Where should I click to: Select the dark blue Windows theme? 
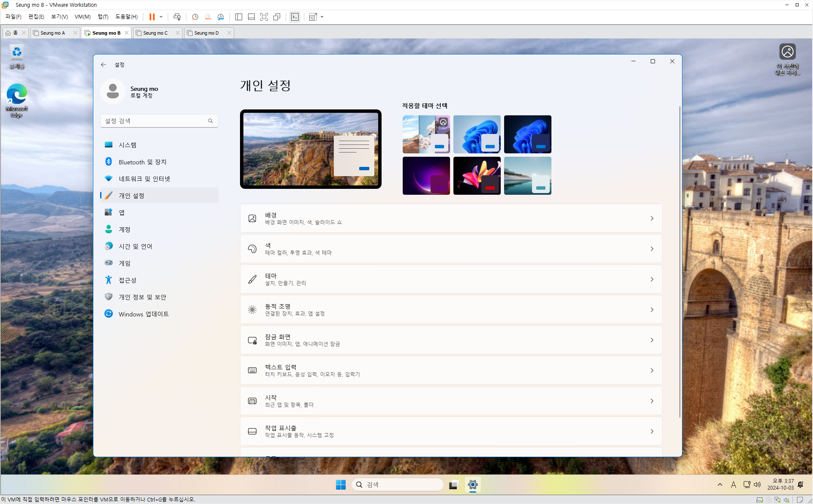pos(527,134)
